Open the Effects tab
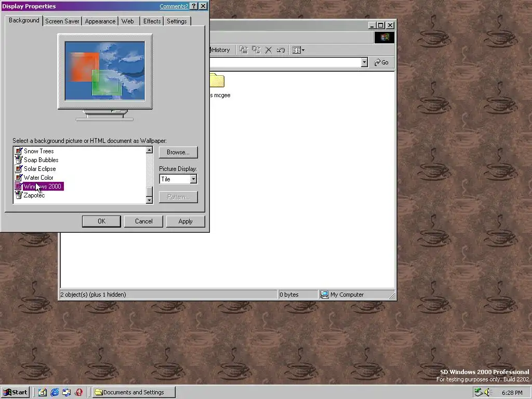Image resolution: width=532 pixels, height=399 pixels. (152, 21)
